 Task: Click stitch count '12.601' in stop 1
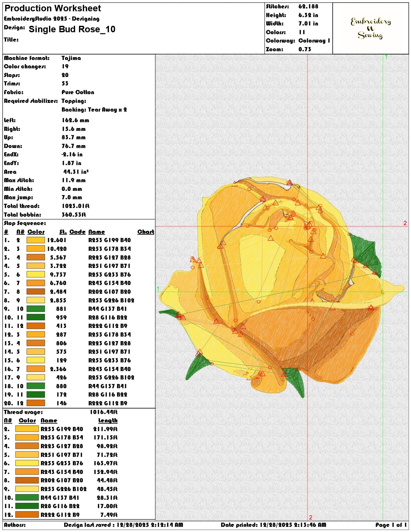(x=57, y=240)
